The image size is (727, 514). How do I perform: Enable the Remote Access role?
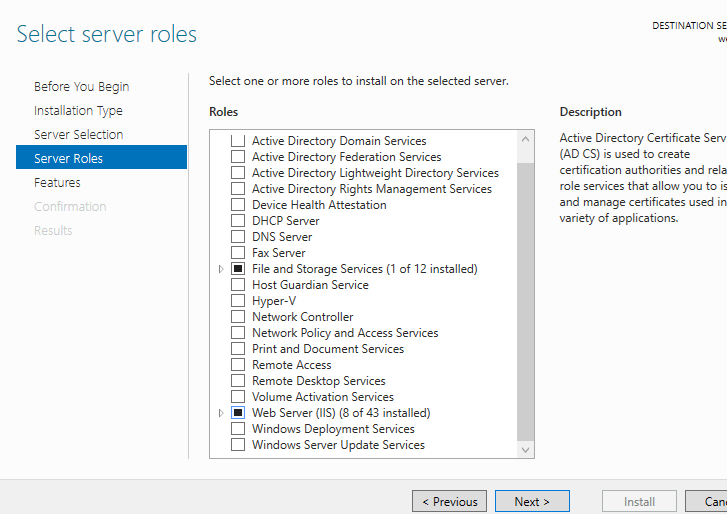238,364
